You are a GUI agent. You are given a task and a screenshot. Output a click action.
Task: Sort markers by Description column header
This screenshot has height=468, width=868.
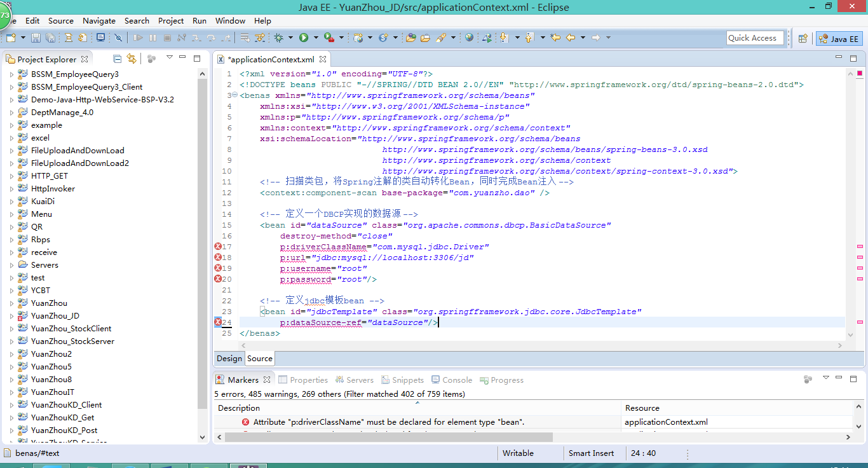(x=417, y=408)
